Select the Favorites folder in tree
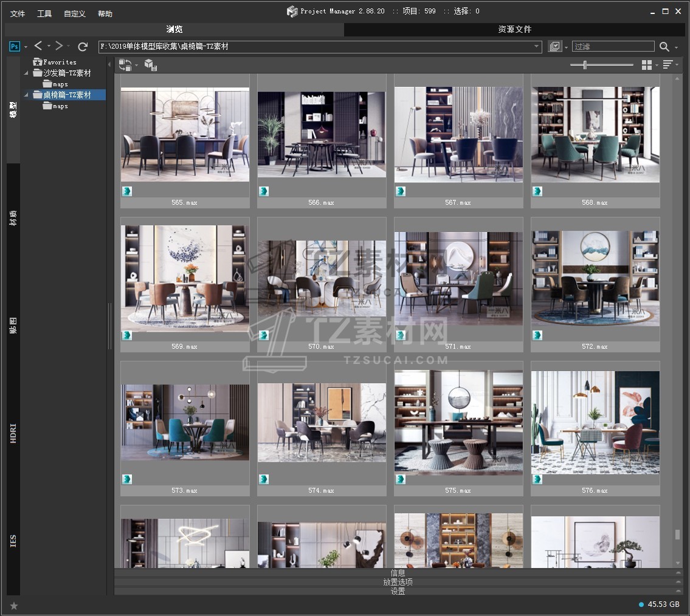 [60, 62]
